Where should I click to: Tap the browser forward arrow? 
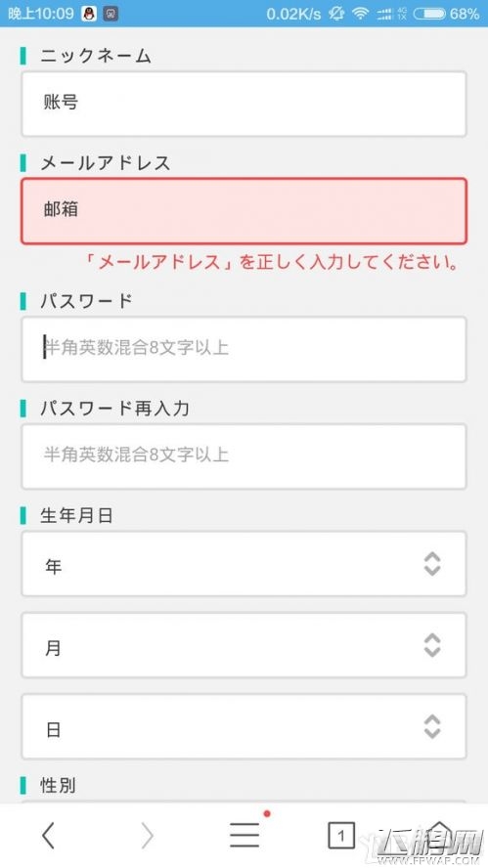click(147, 835)
